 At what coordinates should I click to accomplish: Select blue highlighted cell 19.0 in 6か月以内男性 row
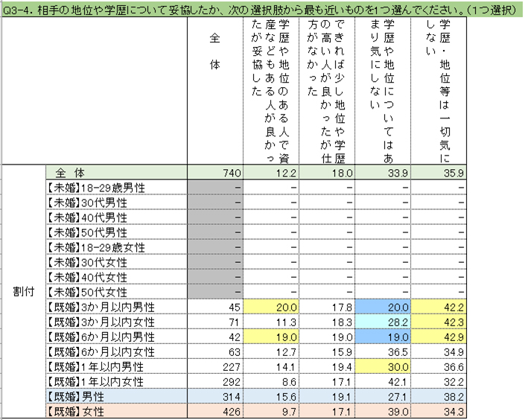(x=383, y=337)
